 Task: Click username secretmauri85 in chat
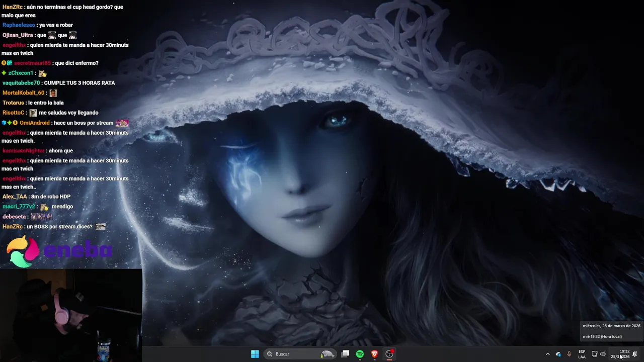pos(32,63)
